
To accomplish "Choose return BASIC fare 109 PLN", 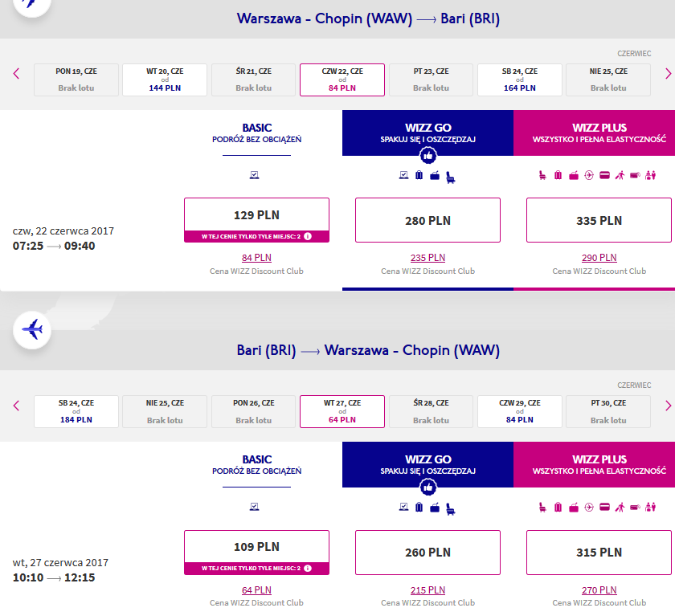I will click(256, 552).
